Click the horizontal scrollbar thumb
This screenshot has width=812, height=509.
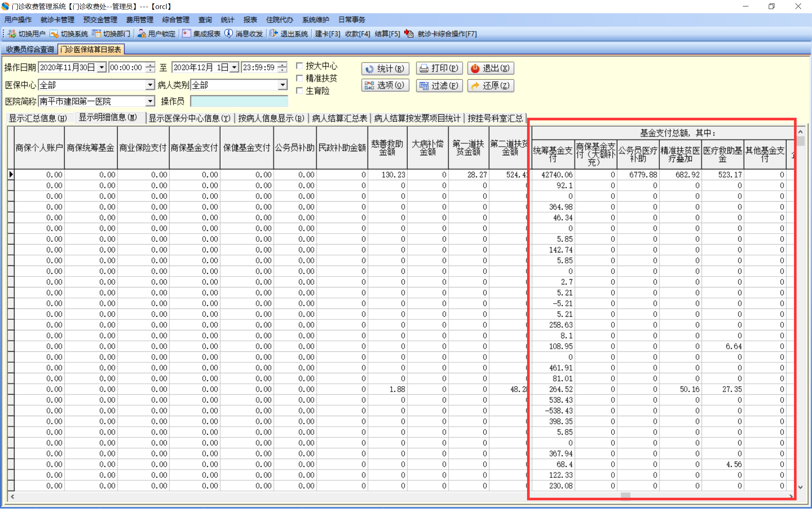point(625,496)
